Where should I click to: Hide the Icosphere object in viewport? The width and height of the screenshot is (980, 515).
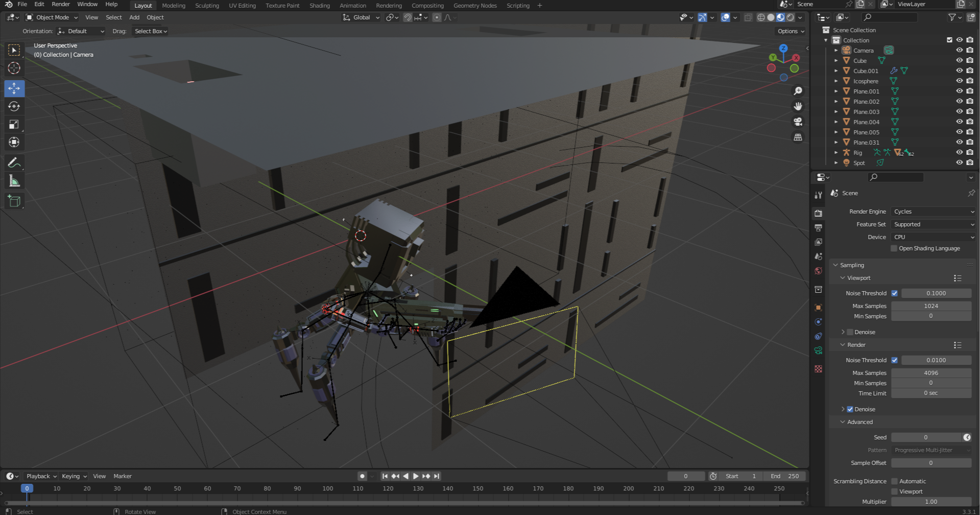959,81
